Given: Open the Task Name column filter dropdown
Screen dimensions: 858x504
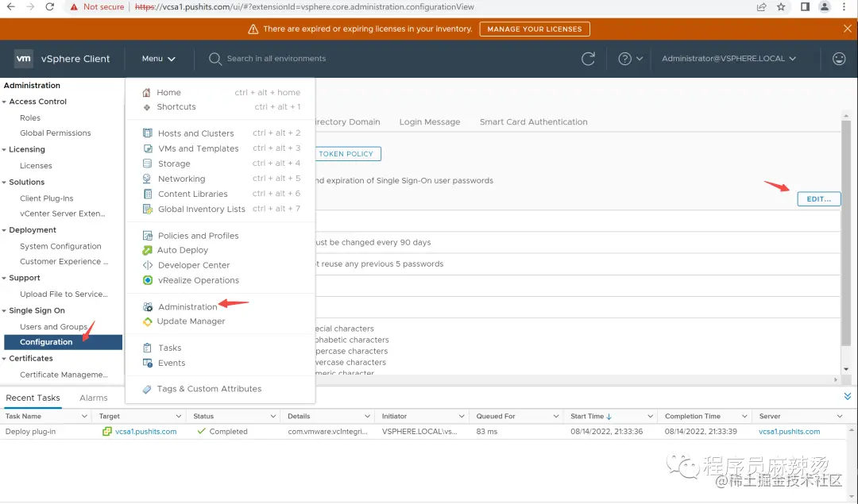Looking at the screenshot, I should (x=84, y=417).
